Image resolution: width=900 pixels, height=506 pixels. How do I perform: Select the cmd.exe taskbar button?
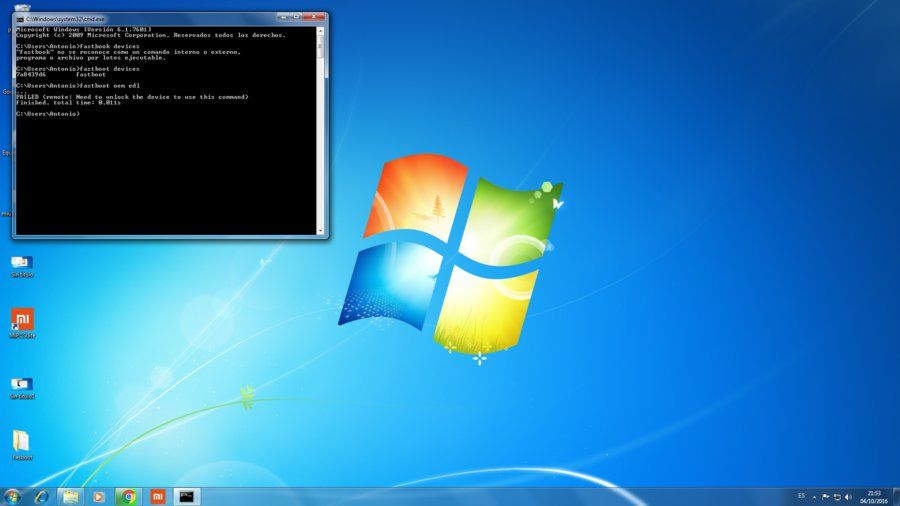point(187,497)
